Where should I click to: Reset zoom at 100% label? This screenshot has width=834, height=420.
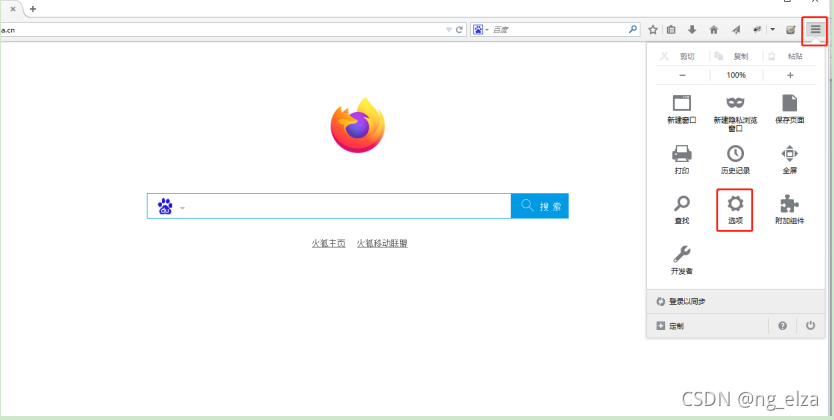point(736,75)
